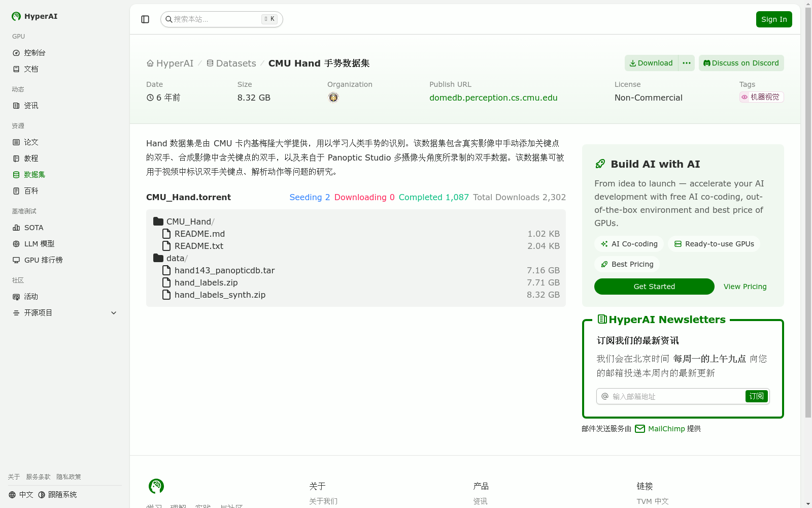Select hand_labels_synth.zip file
Screen dimensions: 812x508
tap(356, 295)
